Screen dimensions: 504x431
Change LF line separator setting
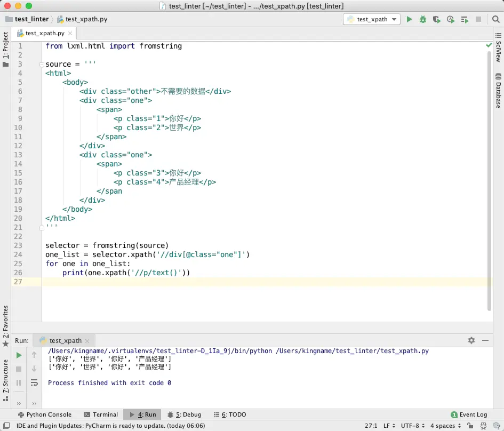(x=390, y=426)
